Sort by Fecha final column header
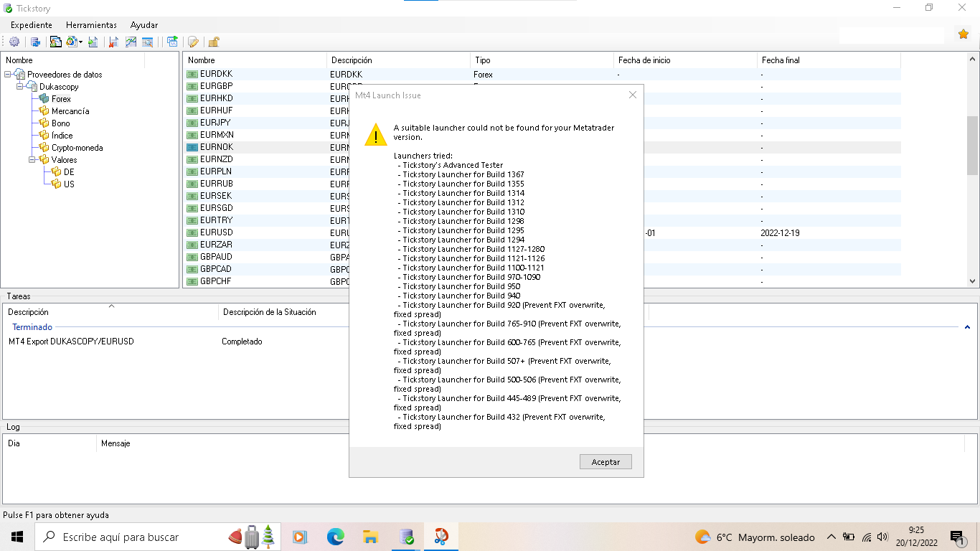Image resolution: width=980 pixels, height=551 pixels. click(x=829, y=60)
